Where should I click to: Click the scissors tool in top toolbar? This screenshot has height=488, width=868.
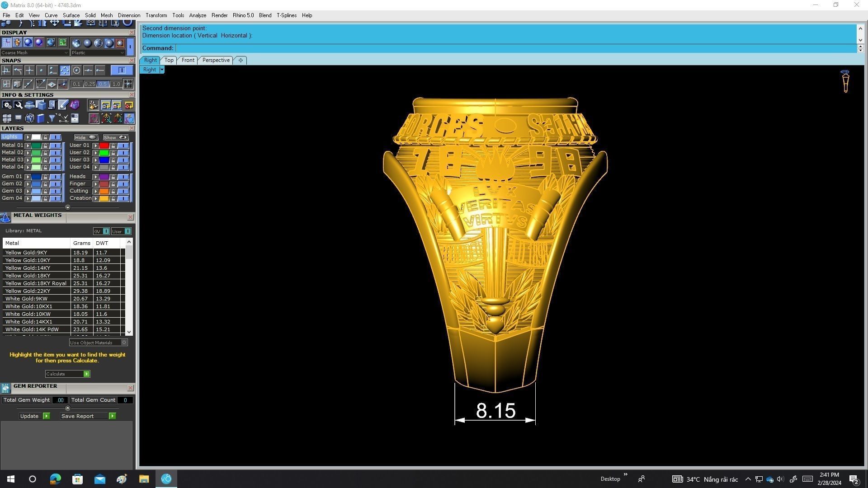click(x=115, y=22)
